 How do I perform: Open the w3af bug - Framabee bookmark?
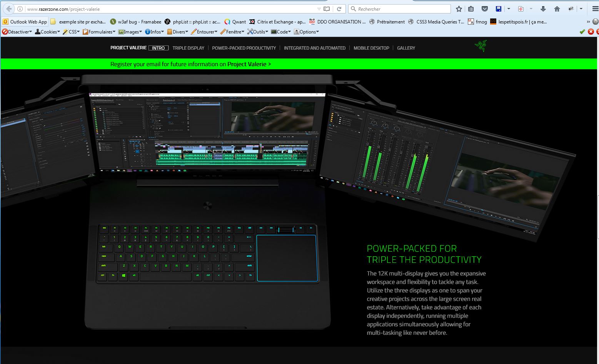pos(136,22)
